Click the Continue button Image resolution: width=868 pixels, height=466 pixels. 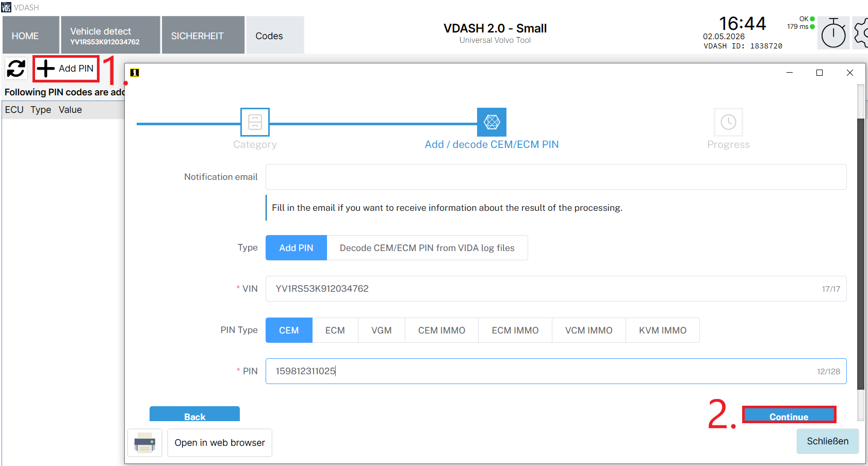789,414
